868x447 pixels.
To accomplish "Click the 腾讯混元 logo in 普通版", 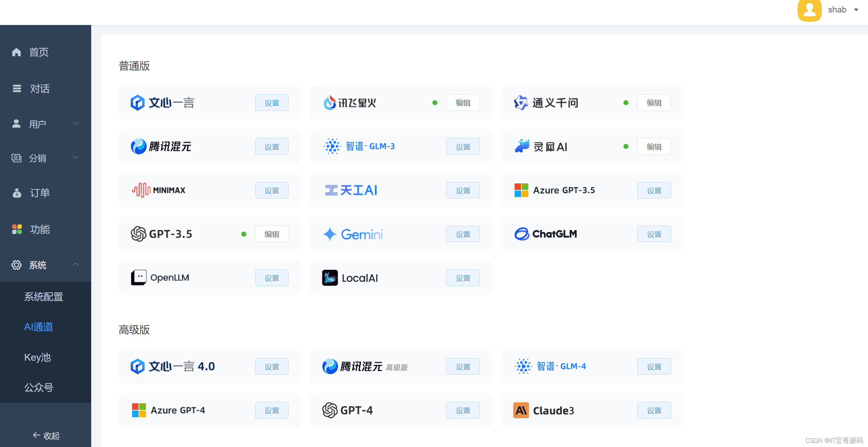I will 138,146.
